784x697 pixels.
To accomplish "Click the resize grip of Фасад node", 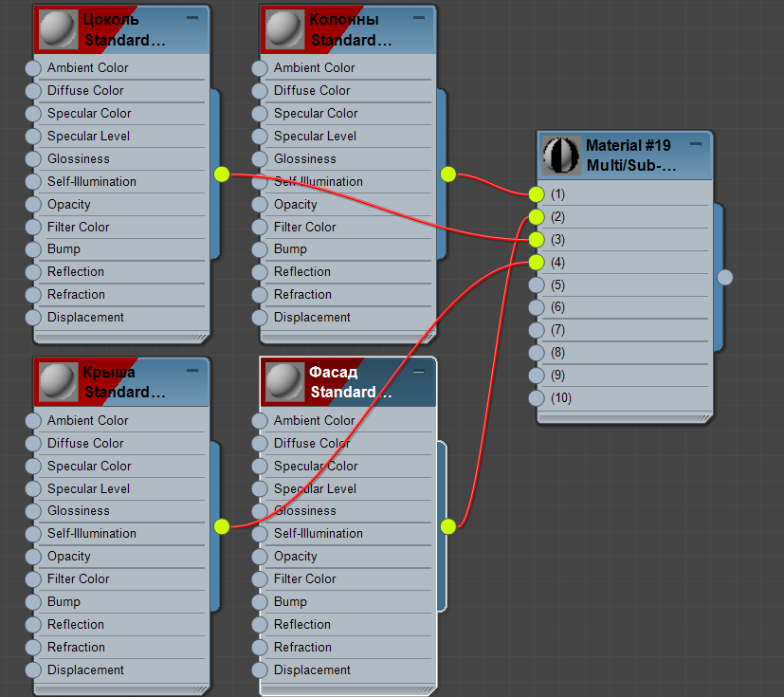I will (426, 689).
